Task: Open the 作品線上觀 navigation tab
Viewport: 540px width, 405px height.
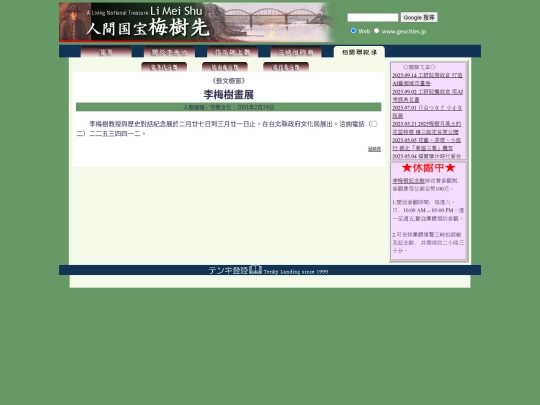Action: pos(232,52)
